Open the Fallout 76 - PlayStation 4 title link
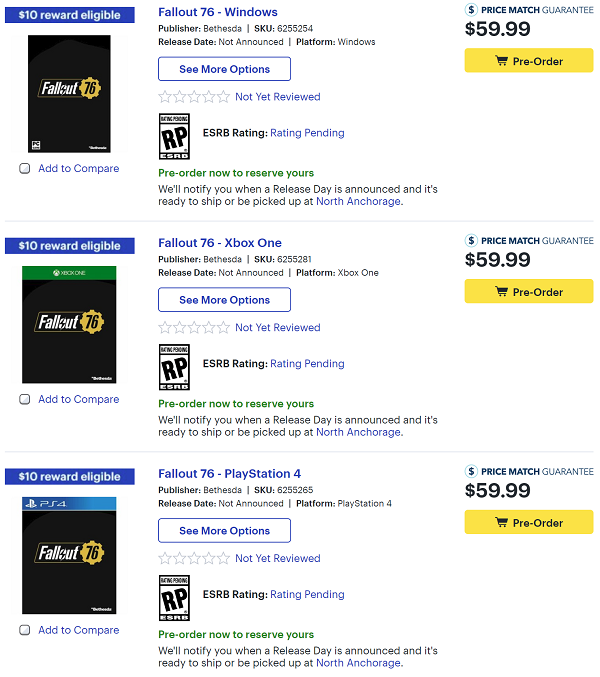This screenshot has width=600, height=677. click(230, 474)
